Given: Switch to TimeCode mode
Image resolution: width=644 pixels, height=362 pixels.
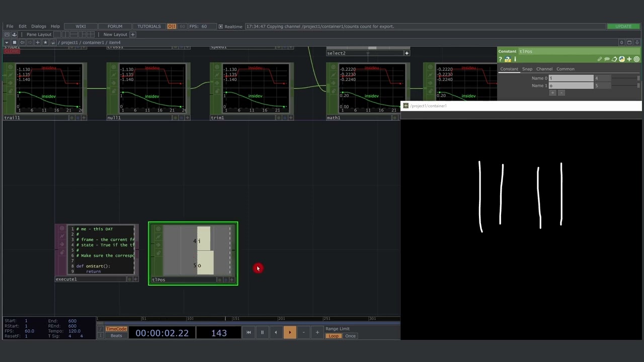Looking at the screenshot, I should pyautogui.click(x=116, y=329).
